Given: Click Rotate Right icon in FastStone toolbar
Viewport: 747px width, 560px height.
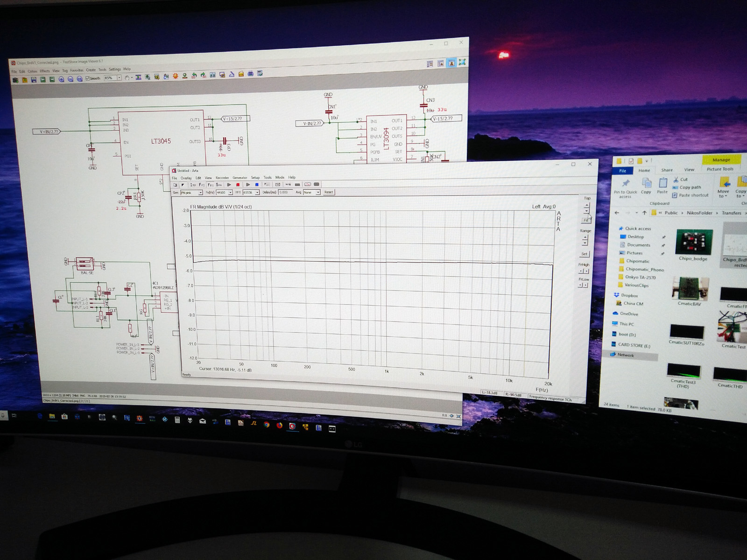Looking at the screenshot, I should click(x=203, y=75).
